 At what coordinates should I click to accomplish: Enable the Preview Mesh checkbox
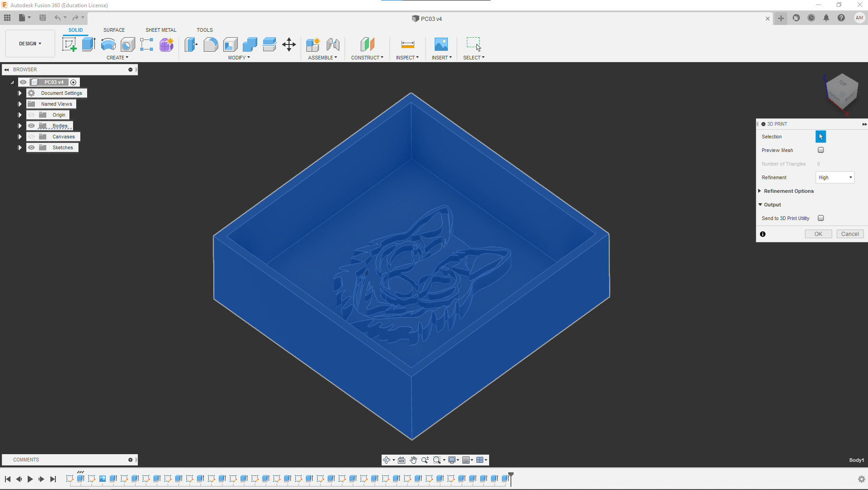[x=821, y=150]
